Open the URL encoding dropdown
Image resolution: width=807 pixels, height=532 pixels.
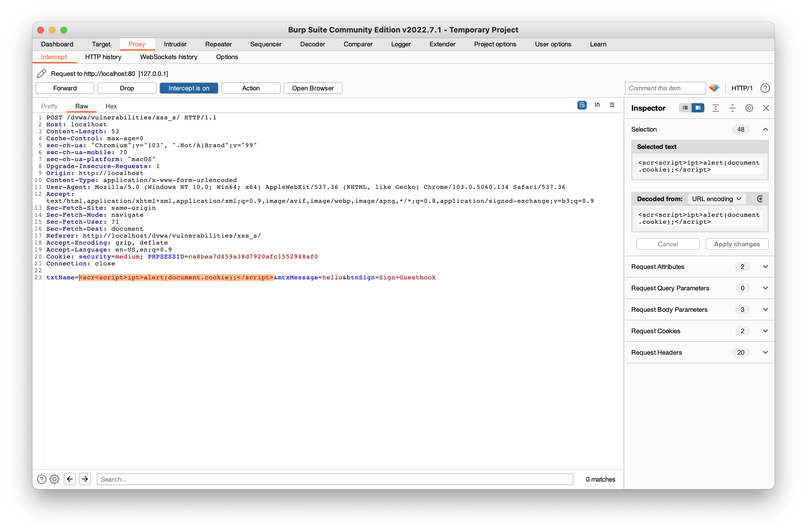point(716,199)
